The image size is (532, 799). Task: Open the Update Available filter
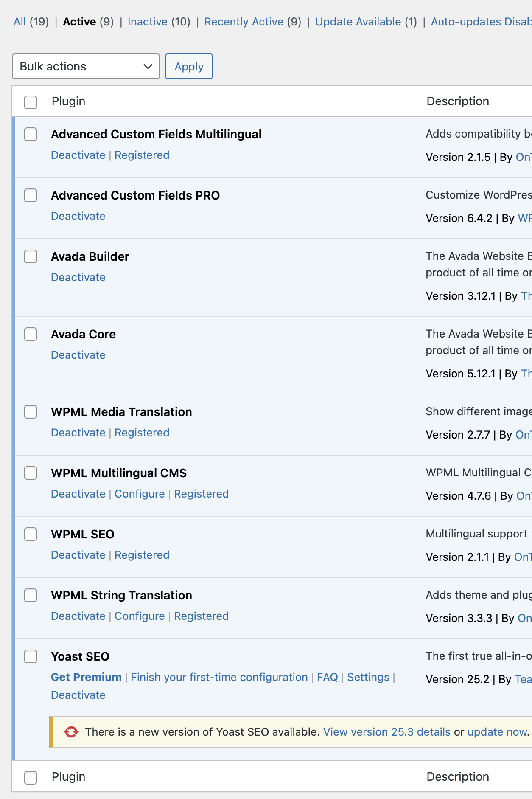pyautogui.click(x=358, y=22)
